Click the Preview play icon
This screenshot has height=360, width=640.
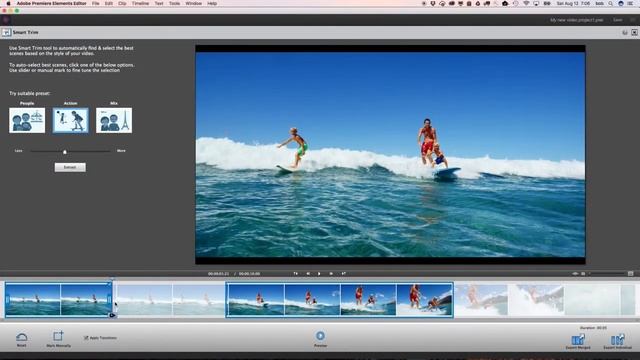[320, 336]
